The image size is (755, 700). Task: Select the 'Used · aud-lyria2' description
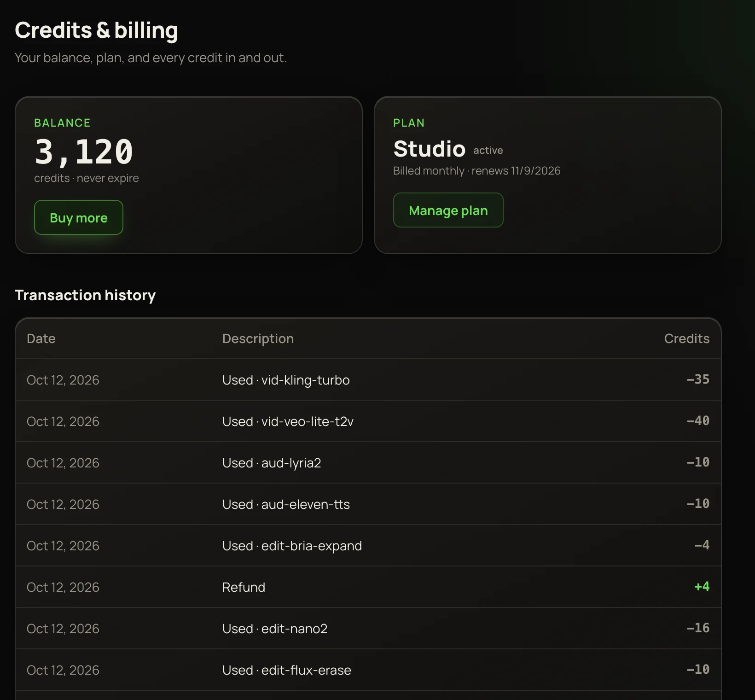click(272, 463)
